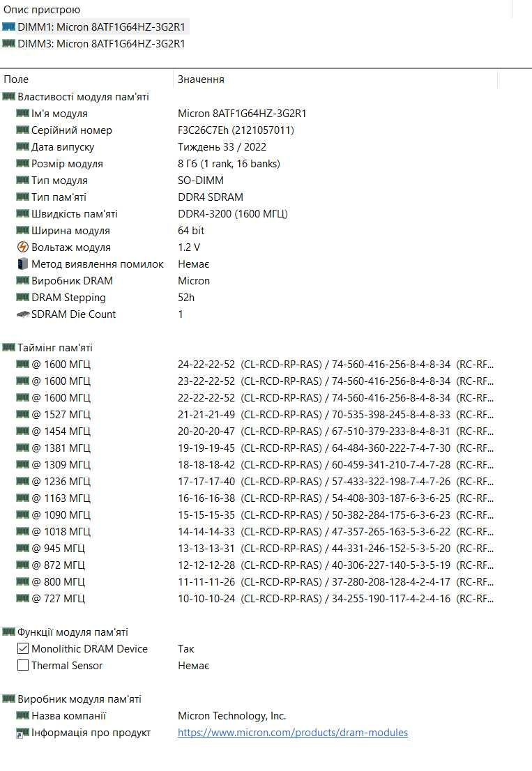This screenshot has width=532, height=771.
Task: Click the Функції модуля пам'яті group icon
Action: click(9, 632)
